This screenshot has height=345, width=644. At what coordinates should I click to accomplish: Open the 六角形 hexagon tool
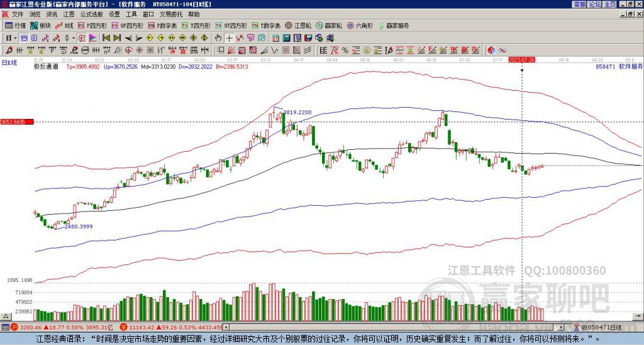pos(360,26)
